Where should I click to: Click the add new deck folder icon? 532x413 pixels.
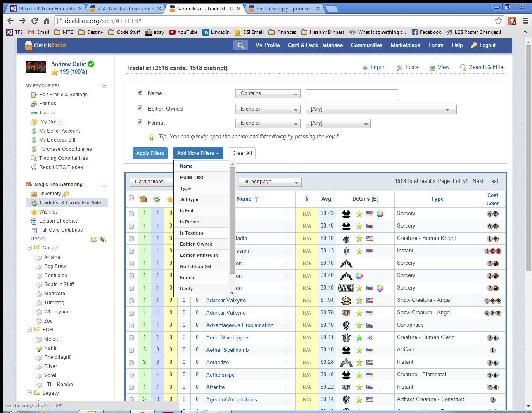point(94,239)
